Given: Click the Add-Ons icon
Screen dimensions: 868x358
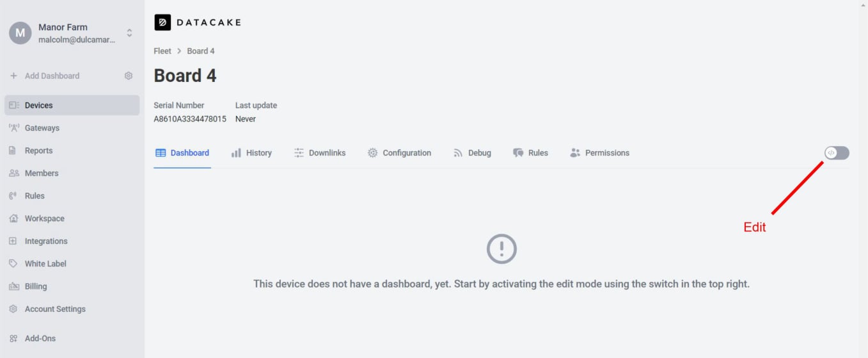Looking at the screenshot, I should click(x=13, y=338).
